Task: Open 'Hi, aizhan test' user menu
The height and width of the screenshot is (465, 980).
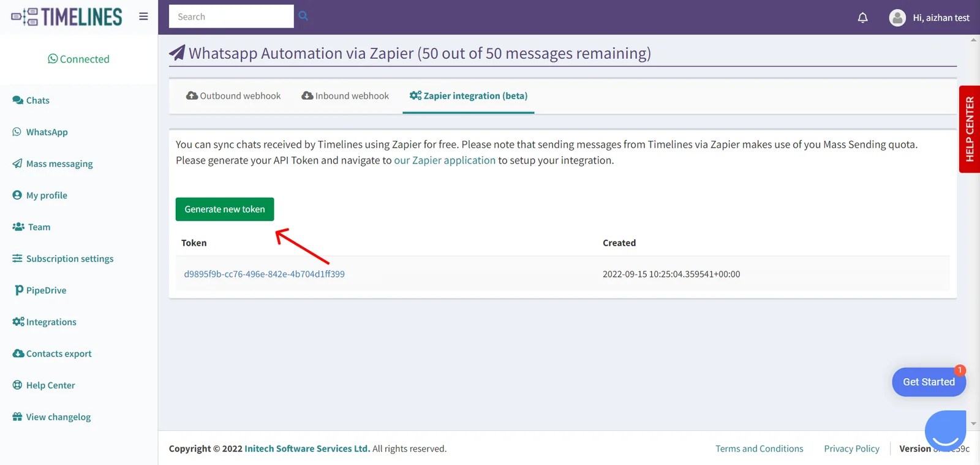Action: [x=941, y=18]
